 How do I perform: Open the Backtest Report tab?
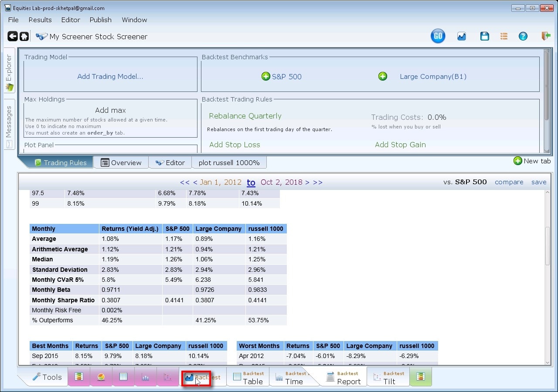click(343, 377)
